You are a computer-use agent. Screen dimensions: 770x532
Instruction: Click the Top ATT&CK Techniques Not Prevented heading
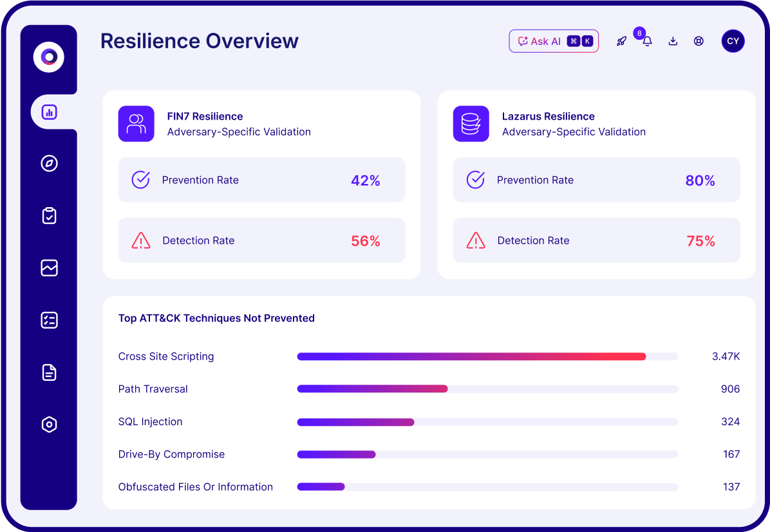(x=216, y=318)
